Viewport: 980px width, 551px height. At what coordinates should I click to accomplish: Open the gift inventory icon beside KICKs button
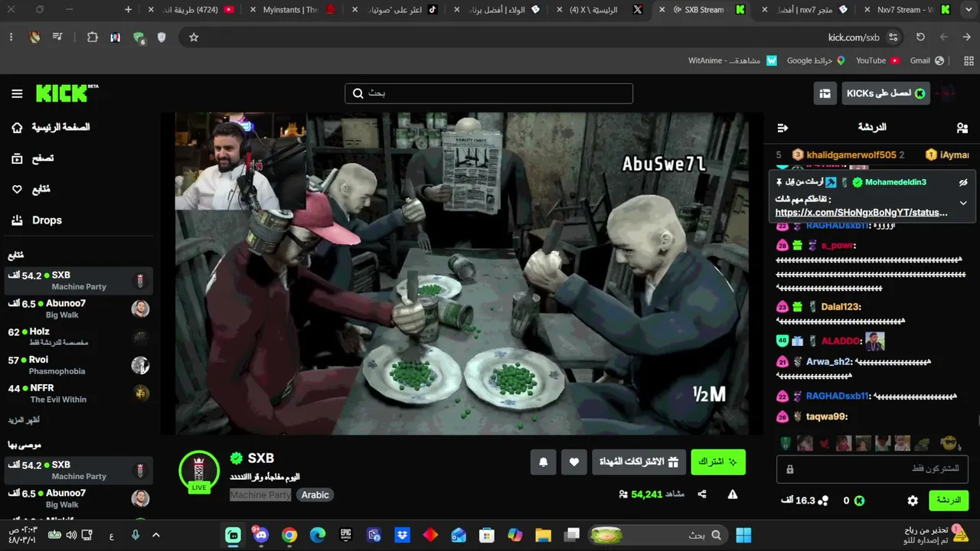tap(825, 93)
